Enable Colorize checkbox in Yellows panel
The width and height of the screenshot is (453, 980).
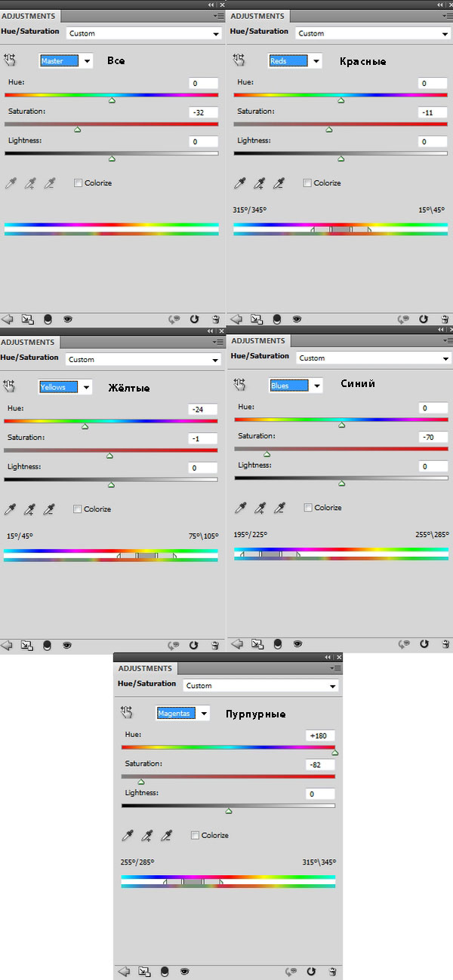[77, 509]
